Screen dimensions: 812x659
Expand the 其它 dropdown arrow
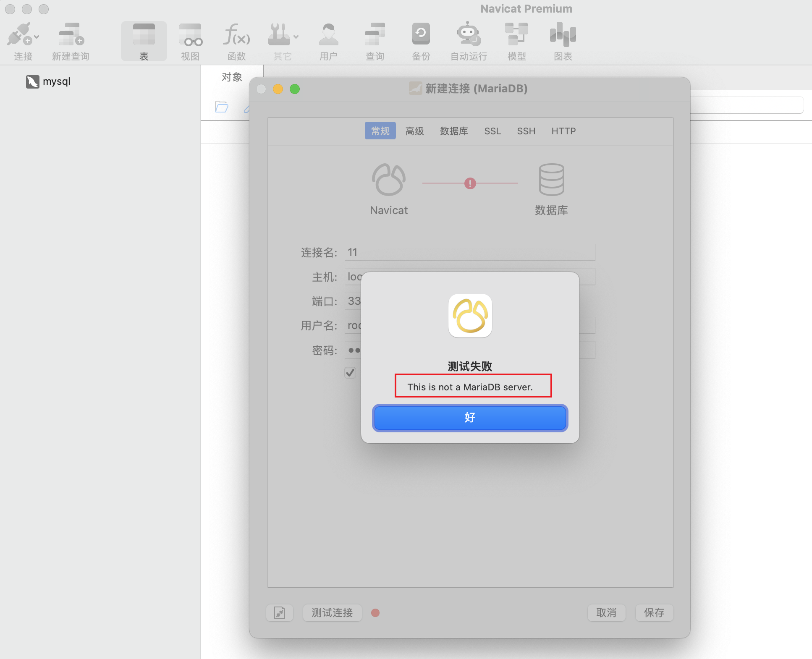coord(296,37)
